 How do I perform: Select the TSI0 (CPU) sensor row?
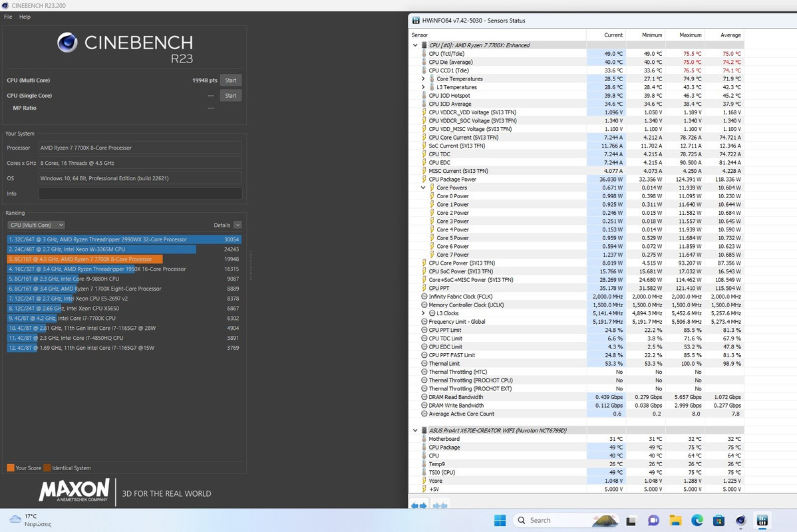click(577, 473)
